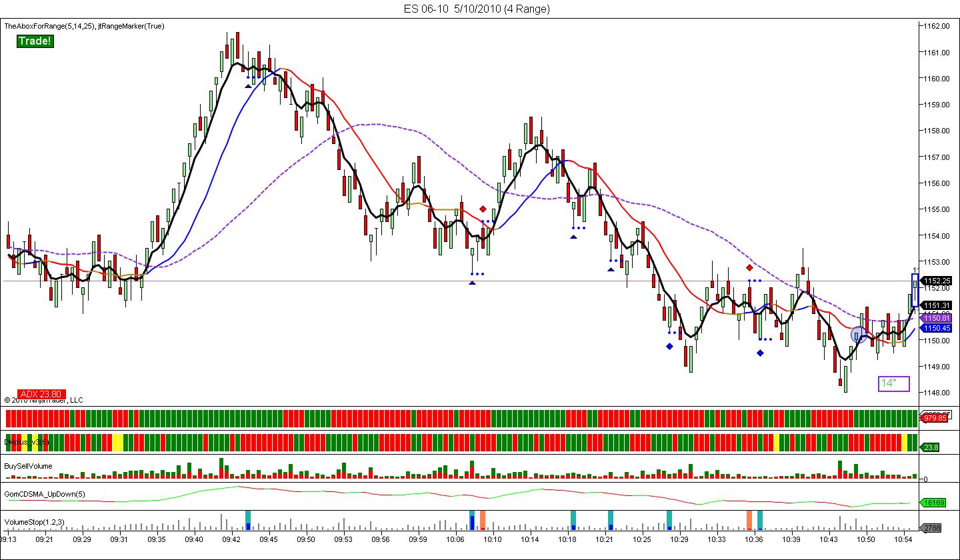Click the green 16169 GomCD value marker
The image size is (960, 560).
932,502
